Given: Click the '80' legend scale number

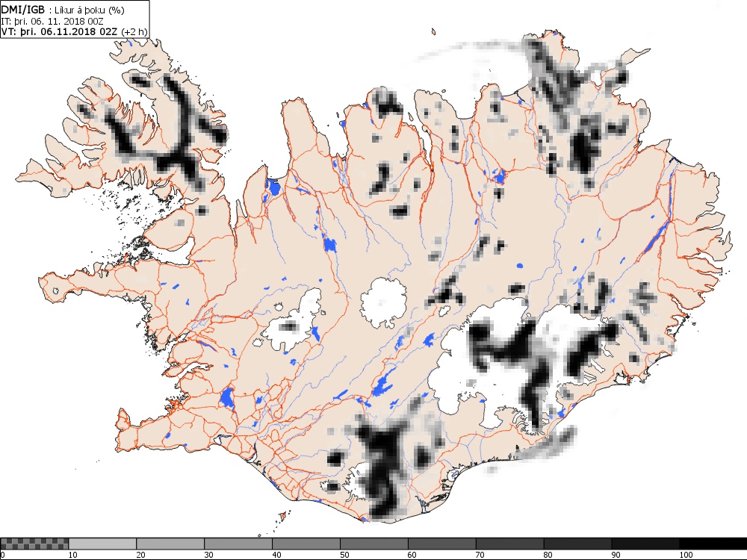Looking at the screenshot, I should click(548, 555).
